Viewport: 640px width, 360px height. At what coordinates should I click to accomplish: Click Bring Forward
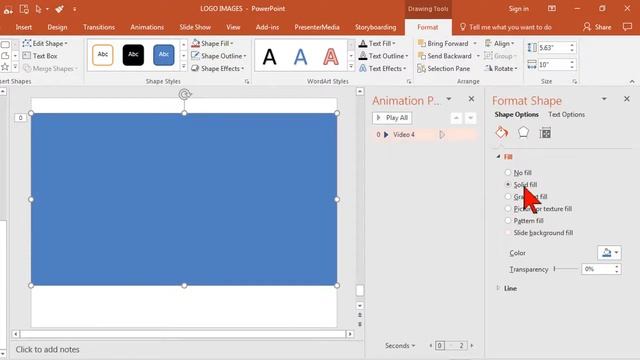coord(443,43)
